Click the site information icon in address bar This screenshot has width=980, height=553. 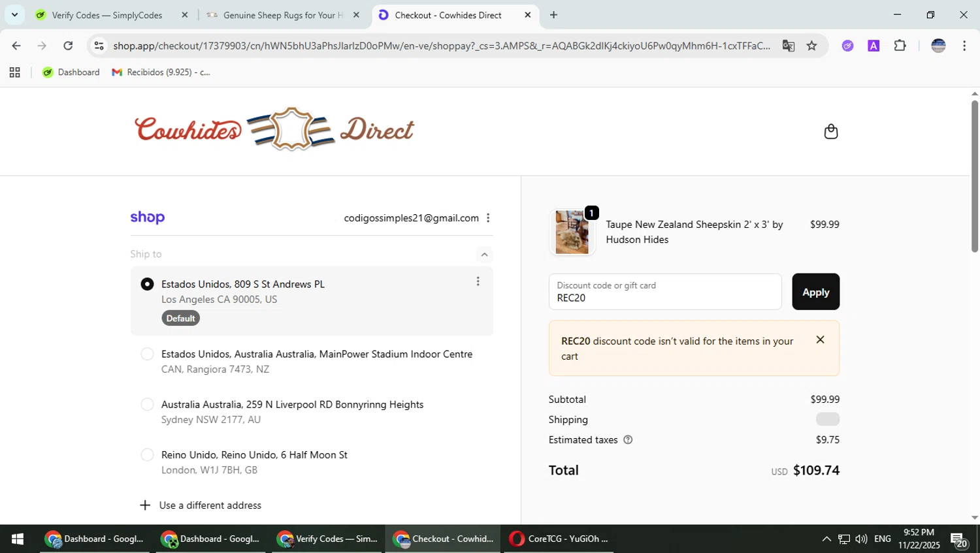pos(99,46)
